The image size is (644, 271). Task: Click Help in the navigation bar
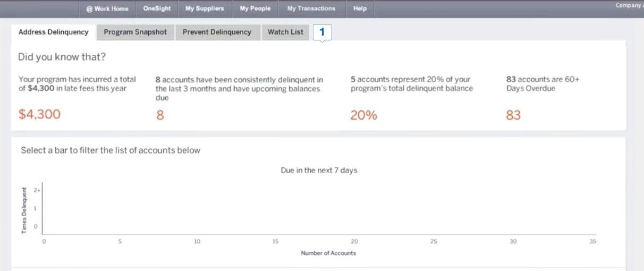[x=360, y=9]
